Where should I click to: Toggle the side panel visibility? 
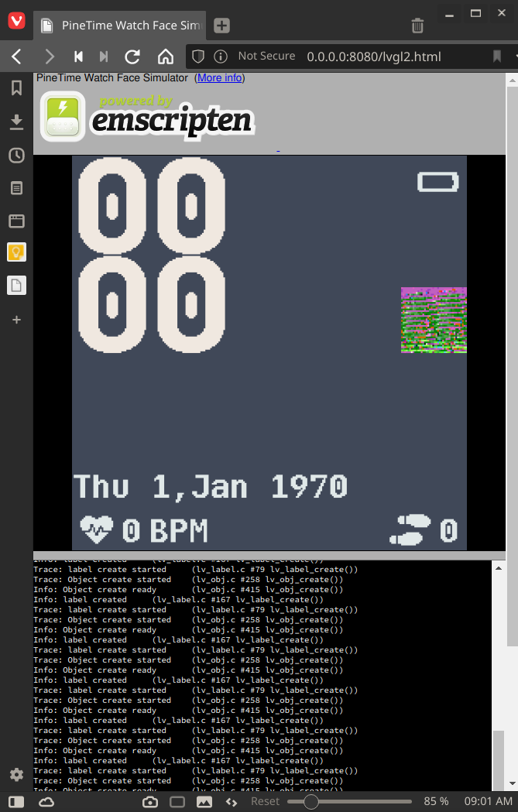coord(16,802)
